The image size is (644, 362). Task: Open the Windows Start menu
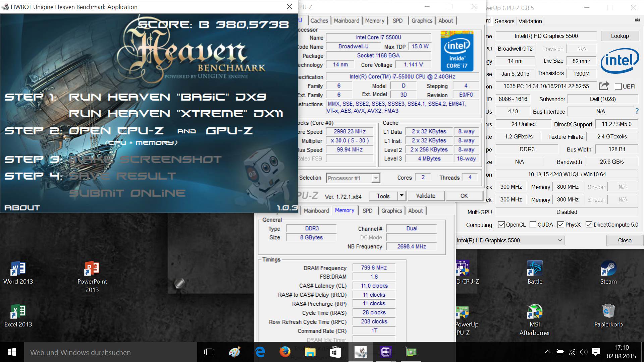[x=12, y=352]
